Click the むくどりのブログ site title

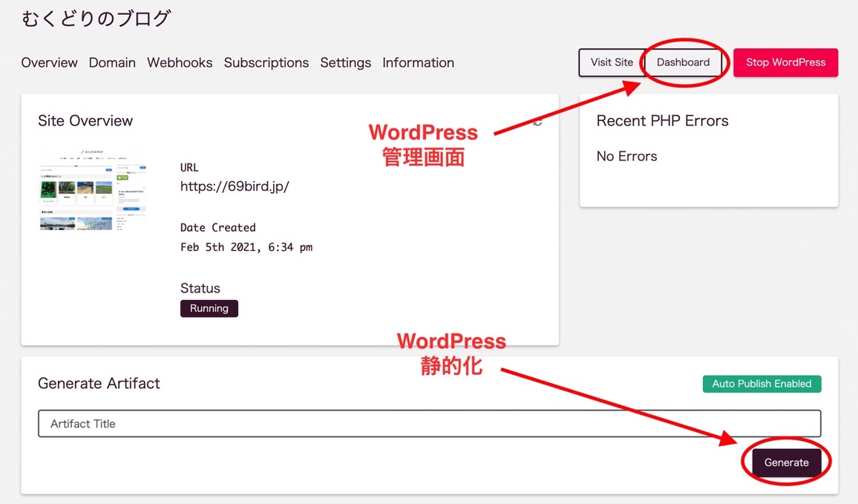(96, 19)
